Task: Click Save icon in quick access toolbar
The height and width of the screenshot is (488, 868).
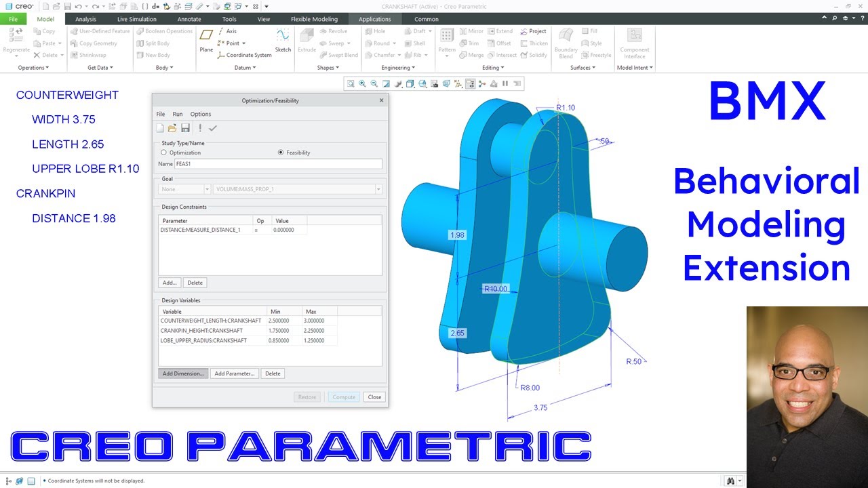Action: (x=66, y=6)
